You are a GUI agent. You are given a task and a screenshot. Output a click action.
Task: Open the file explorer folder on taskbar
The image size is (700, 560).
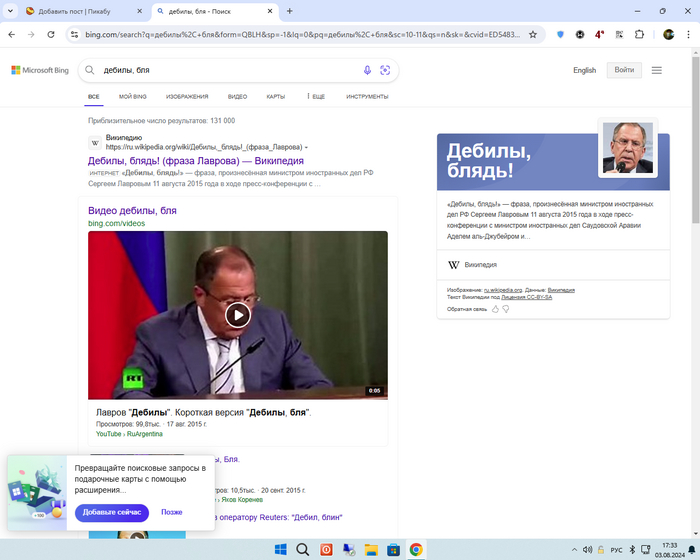(371, 550)
